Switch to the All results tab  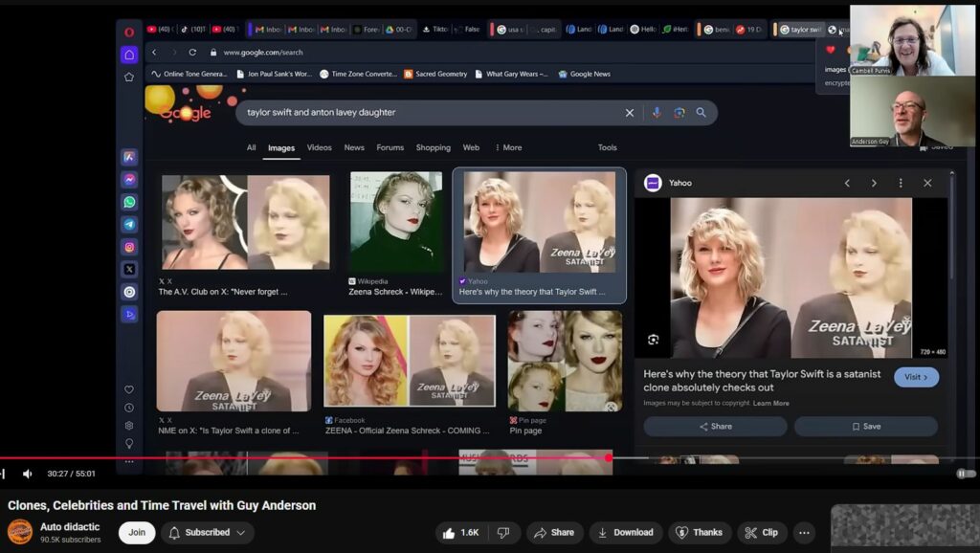tap(252, 147)
